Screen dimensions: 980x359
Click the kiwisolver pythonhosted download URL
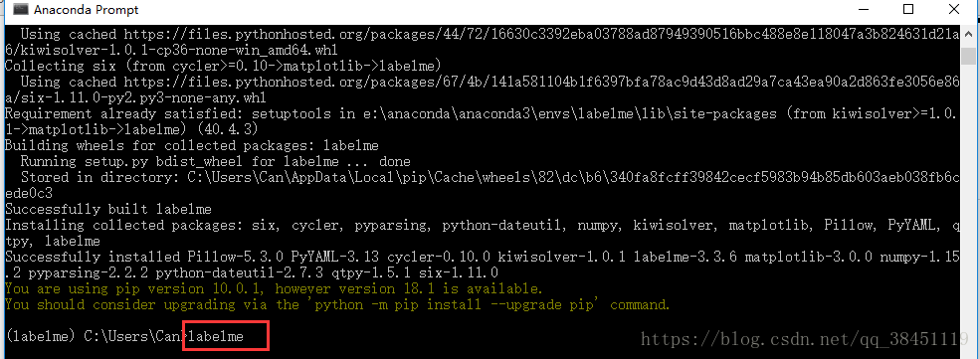click(x=482, y=42)
